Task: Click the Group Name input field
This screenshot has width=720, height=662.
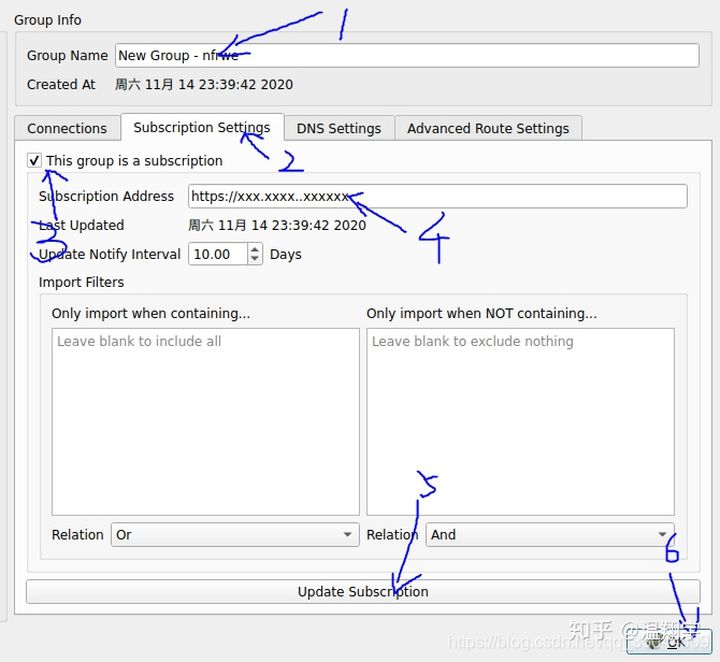Action: click(407, 56)
